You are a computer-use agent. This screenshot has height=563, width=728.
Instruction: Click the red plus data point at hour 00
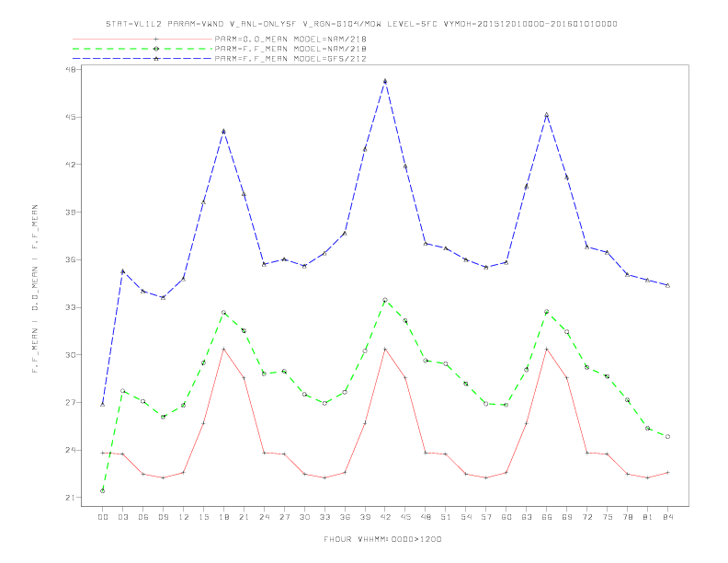coord(103,453)
